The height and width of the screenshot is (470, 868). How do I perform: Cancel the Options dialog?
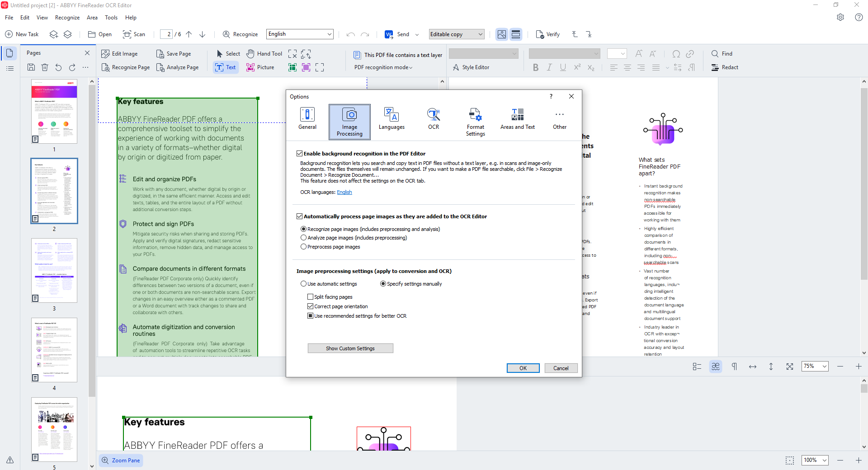561,368
